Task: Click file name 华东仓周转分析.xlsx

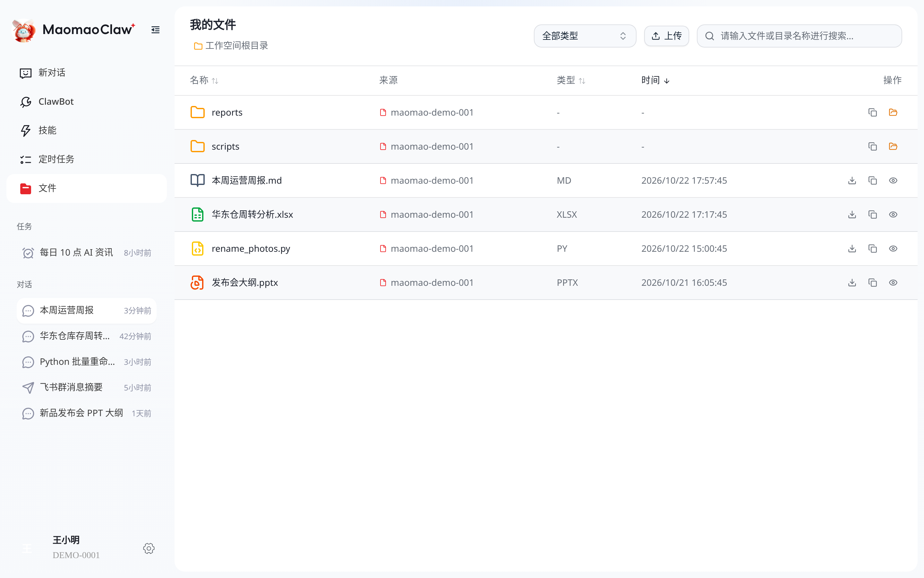Action: (x=252, y=215)
